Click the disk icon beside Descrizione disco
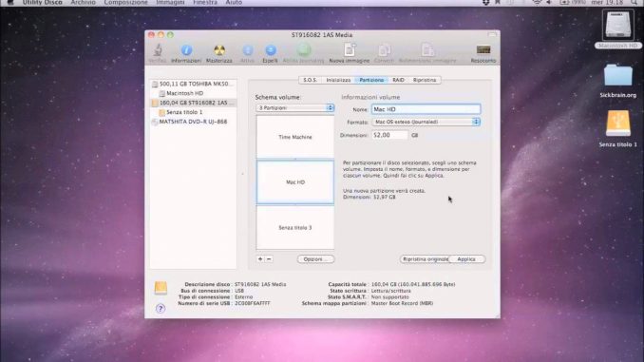This screenshot has height=362, width=644. pyautogui.click(x=161, y=288)
